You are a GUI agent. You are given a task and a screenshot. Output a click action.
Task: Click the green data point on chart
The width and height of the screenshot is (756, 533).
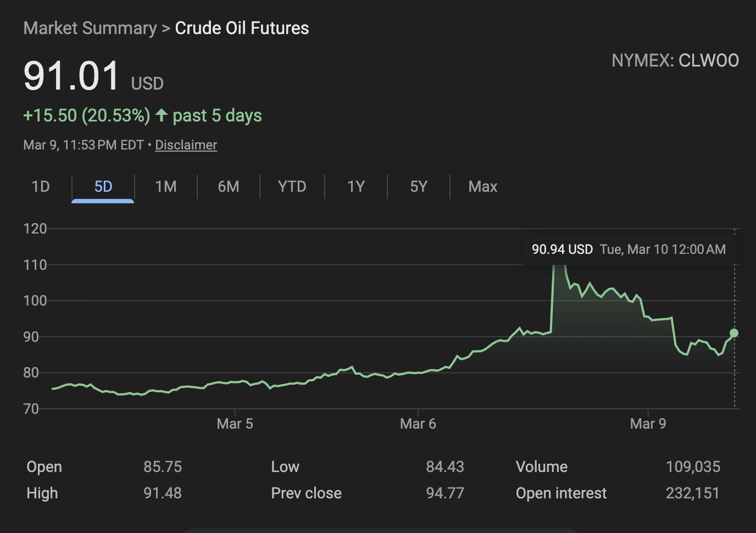(734, 333)
